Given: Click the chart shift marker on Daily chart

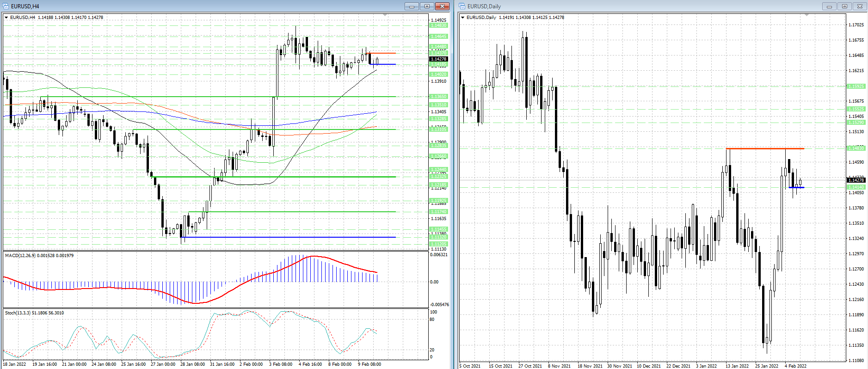Looking at the screenshot, I should (807, 15).
